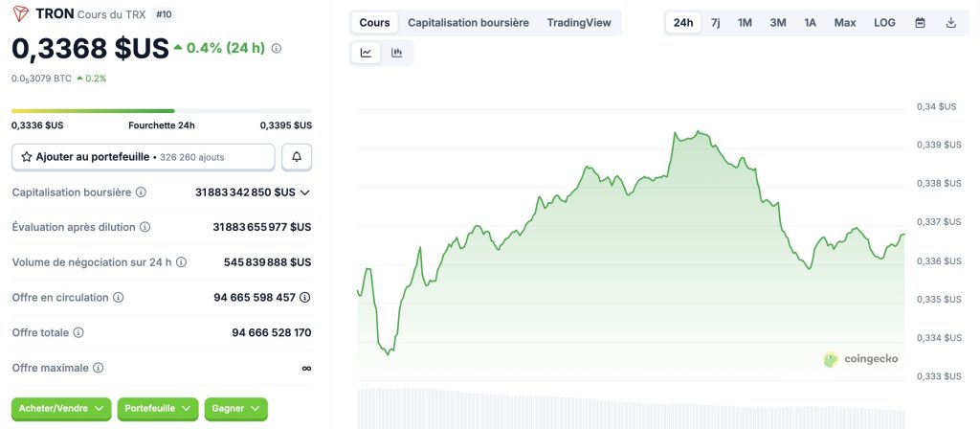Switch to the Capitalisation boursière chart tab
The height and width of the screenshot is (429, 980).
[468, 22]
